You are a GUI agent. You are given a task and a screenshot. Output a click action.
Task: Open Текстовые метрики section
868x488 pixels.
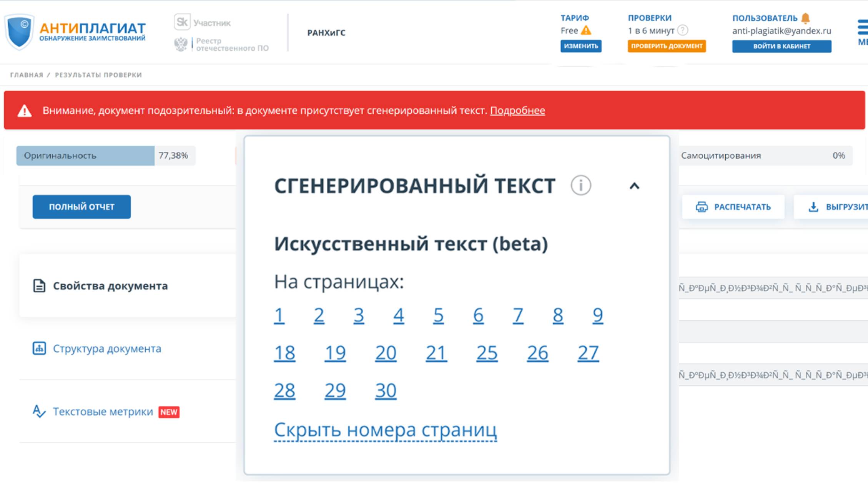103,412
